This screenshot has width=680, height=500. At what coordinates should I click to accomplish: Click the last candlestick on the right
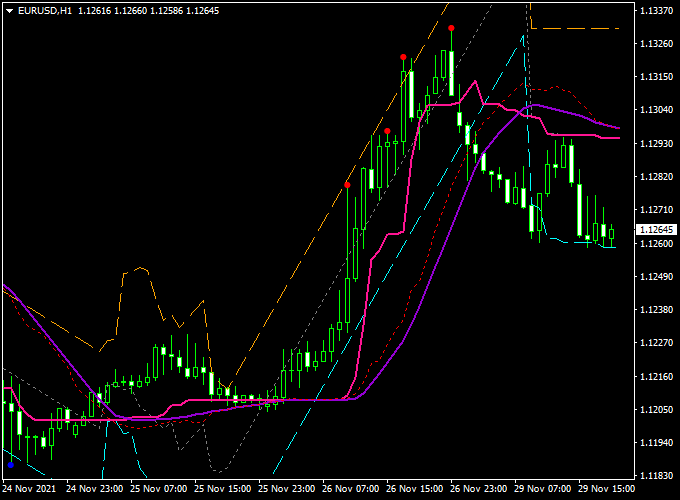[611, 235]
